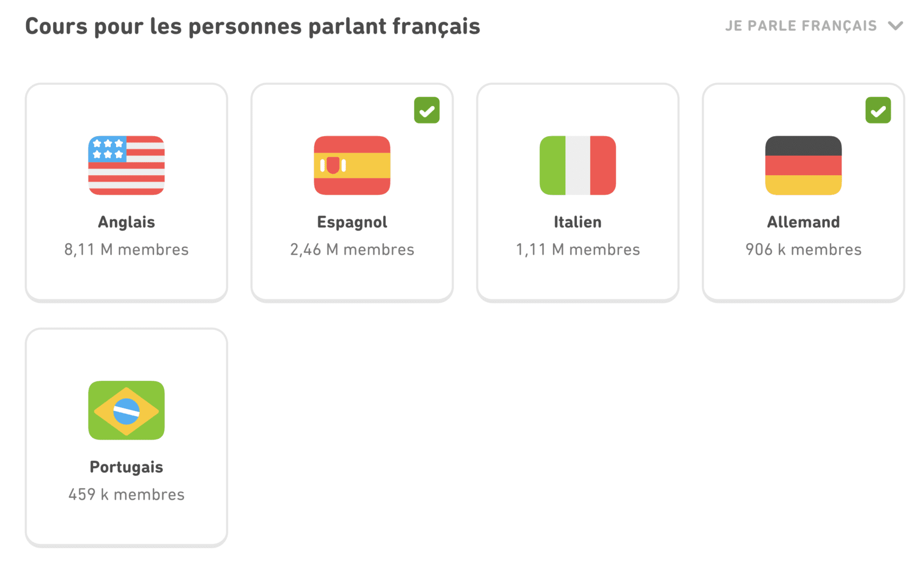Click the Italian flag icon

click(x=577, y=165)
